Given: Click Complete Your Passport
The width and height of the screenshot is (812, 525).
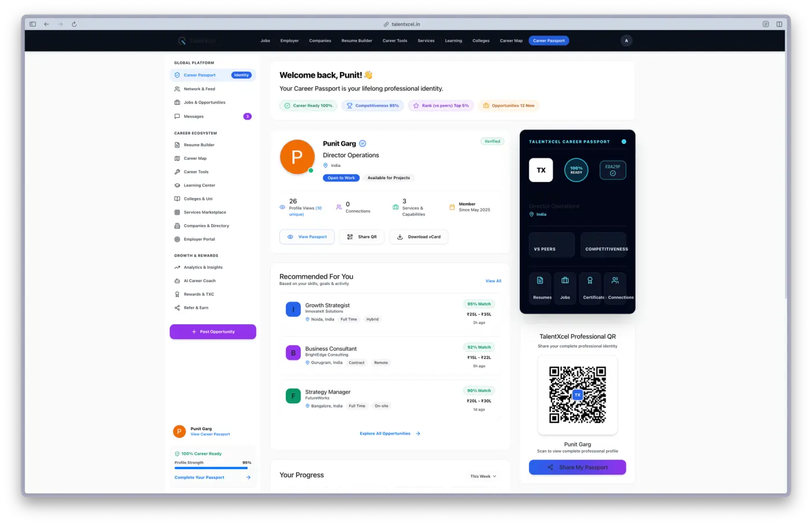Looking at the screenshot, I should pos(213,477).
